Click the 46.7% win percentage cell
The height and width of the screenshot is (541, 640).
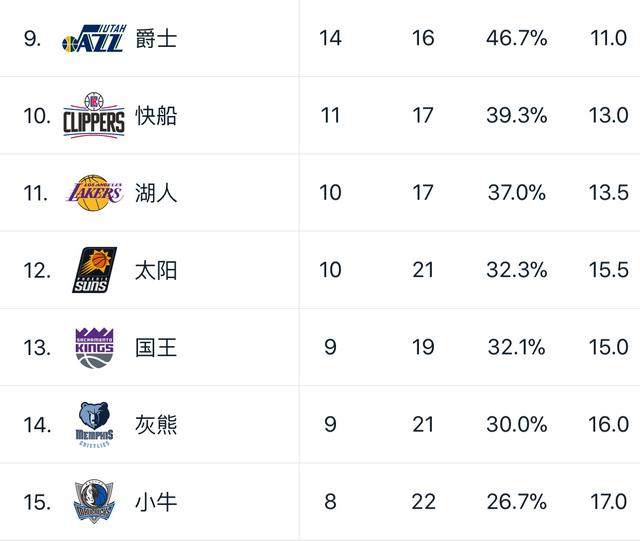(517, 39)
